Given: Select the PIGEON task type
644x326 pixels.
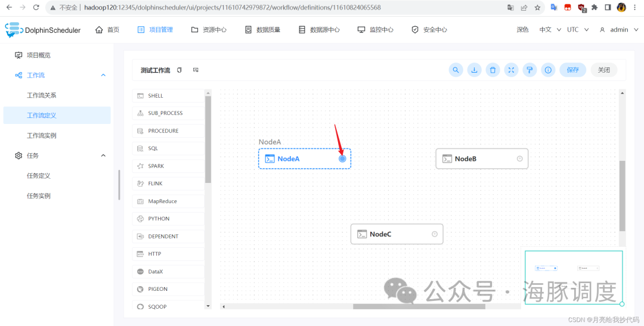Looking at the screenshot, I should pyautogui.click(x=168, y=289).
